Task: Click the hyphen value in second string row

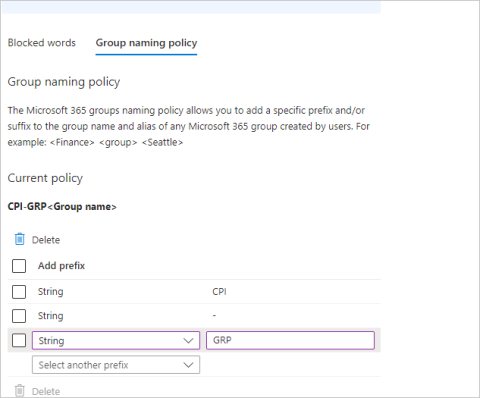Action: tap(214, 315)
